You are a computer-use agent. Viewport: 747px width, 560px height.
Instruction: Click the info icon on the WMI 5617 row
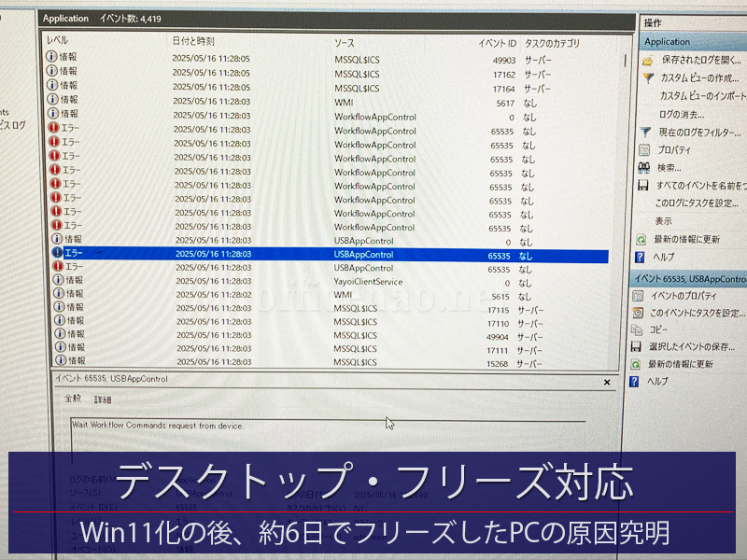click(x=53, y=100)
